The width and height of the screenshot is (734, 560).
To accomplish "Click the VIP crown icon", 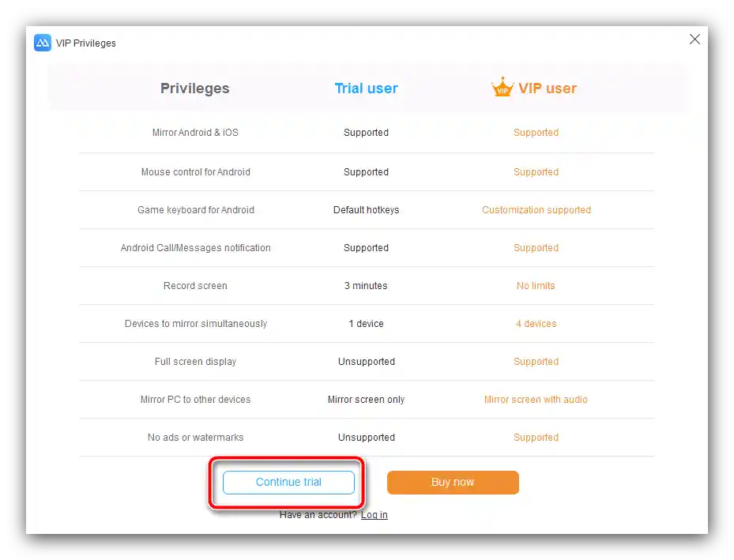I will coord(503,87).
